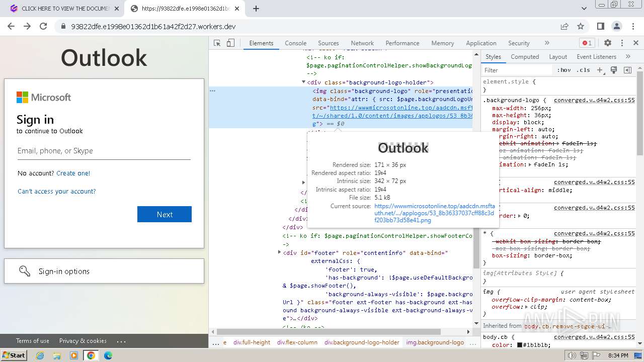Click the Create one! link
This screenshot has width=644, height=362.
tap(73, 173)
